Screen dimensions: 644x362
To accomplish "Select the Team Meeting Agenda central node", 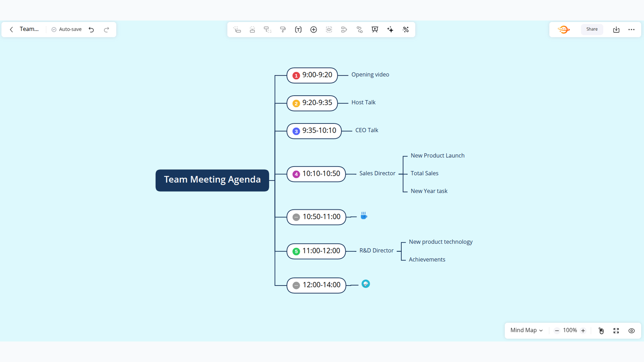I will click(212, 180).
